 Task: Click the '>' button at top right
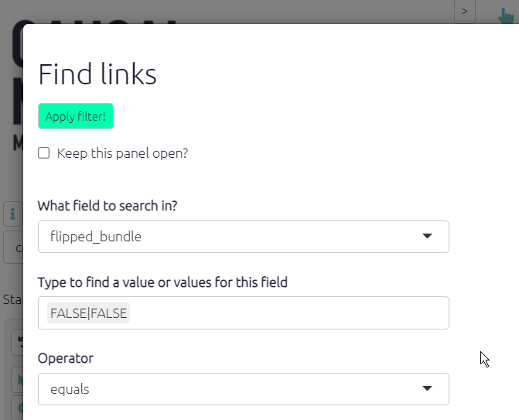[464, 12]
